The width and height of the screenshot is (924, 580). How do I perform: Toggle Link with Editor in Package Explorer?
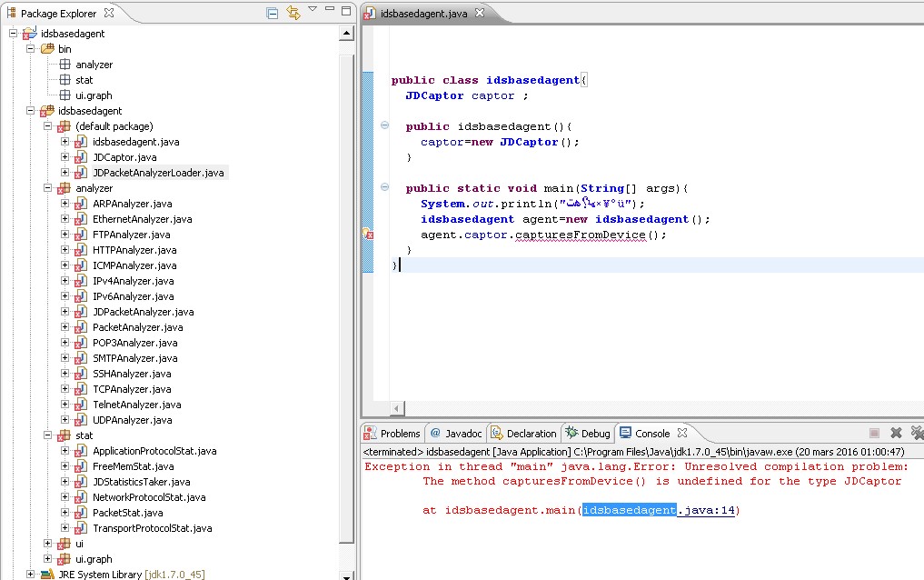pyautogui.click(x=293, y=13)
